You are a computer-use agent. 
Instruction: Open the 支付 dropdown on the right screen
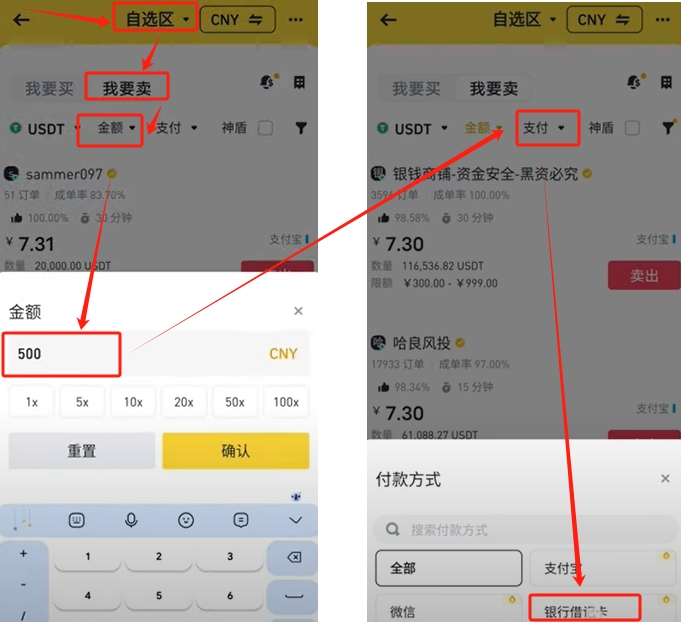point(543,128)
